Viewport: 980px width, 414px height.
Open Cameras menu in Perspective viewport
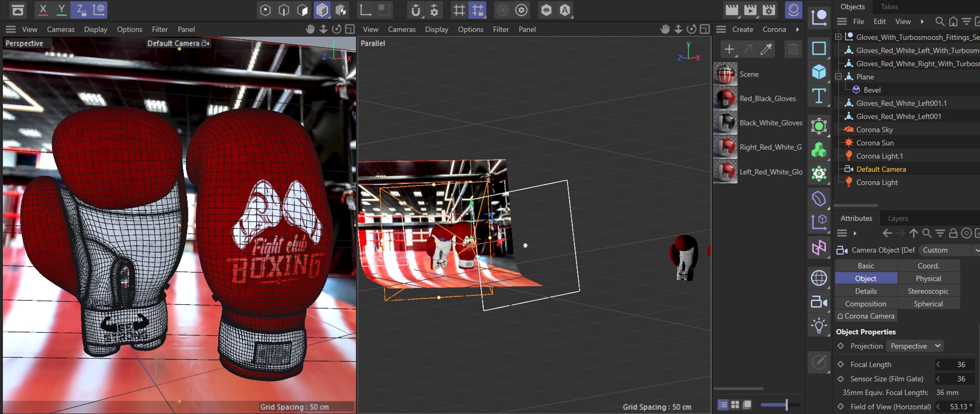(x=61, y=30)
